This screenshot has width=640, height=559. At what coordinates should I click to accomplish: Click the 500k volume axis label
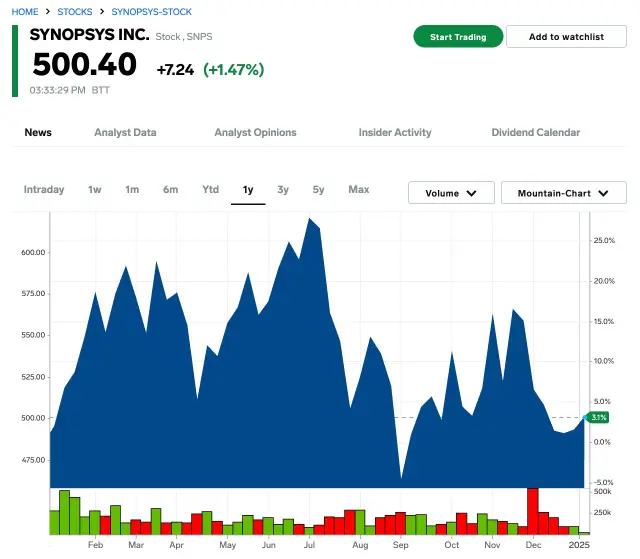tap(602, 492)
